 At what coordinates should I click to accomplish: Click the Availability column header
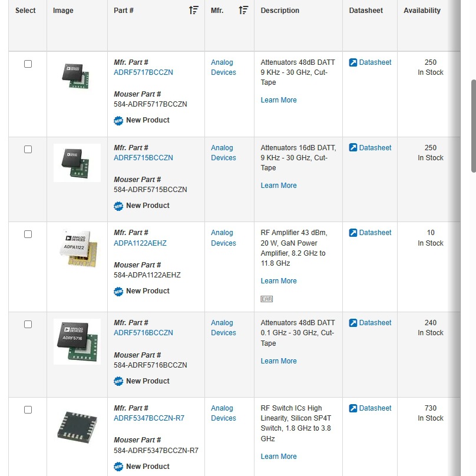[422, 11]
